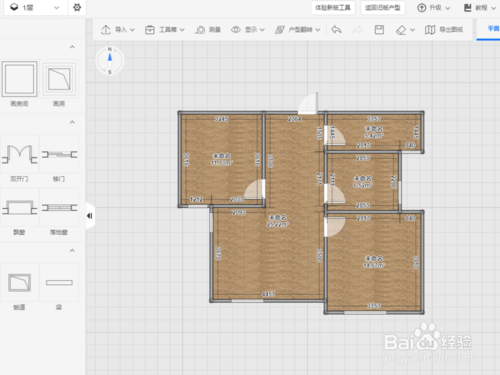
Task: Collapse the left panel with arrow handle
Action: point(90,216)
